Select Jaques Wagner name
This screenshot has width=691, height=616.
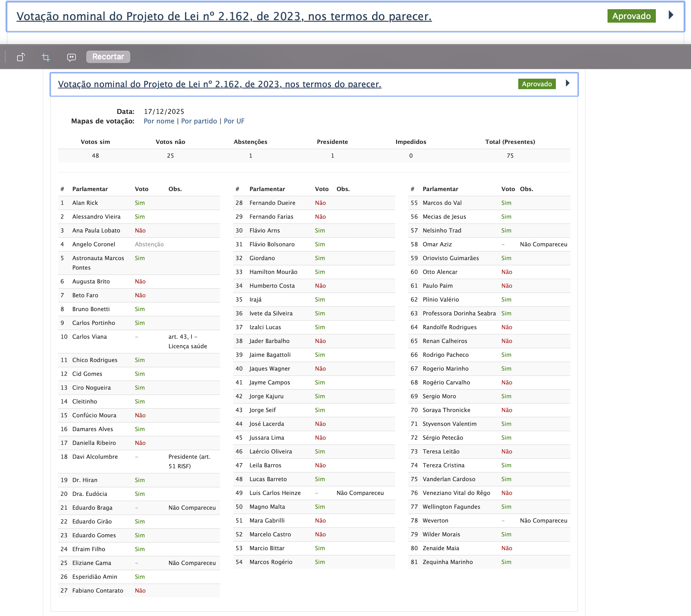point(270,369)
